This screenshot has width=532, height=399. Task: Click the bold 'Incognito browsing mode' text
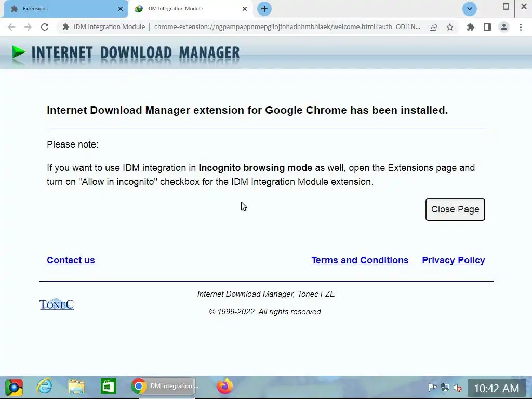click(x=255, y=168)
